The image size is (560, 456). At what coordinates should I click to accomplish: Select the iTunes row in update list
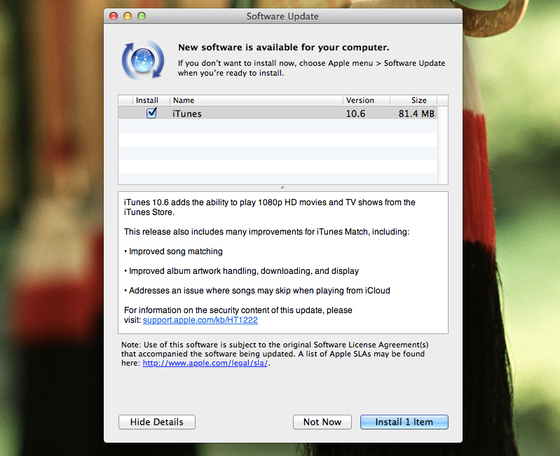point(278,113)
